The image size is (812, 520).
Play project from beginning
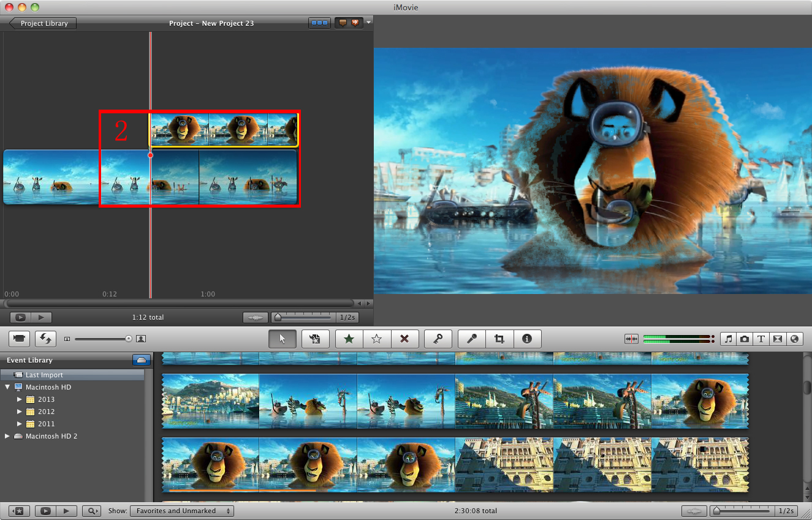(42, 317)
